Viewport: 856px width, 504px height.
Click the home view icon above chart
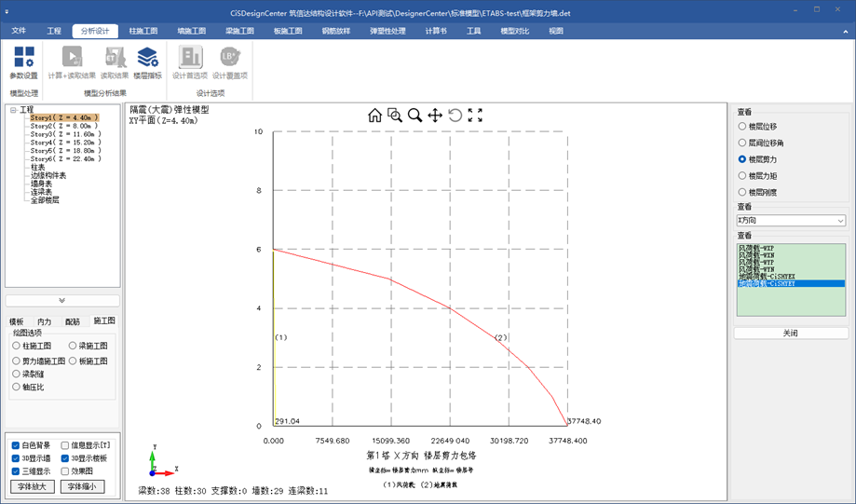coord(374,116)
